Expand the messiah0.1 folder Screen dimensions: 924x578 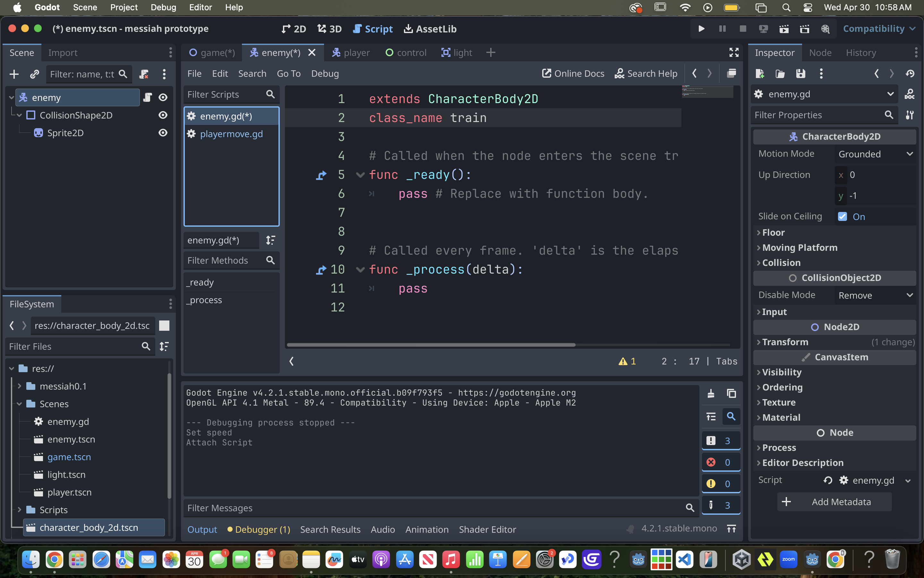point(20,386)
